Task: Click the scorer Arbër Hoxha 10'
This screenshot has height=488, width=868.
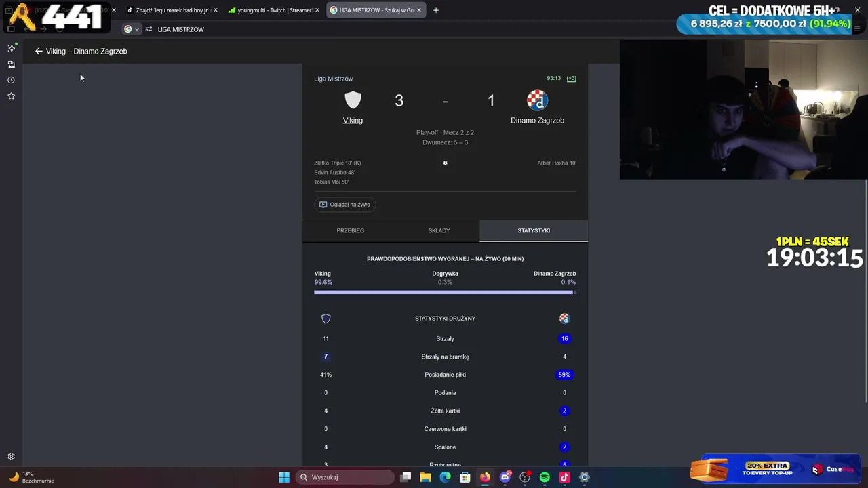Action: tap(557, 163)
